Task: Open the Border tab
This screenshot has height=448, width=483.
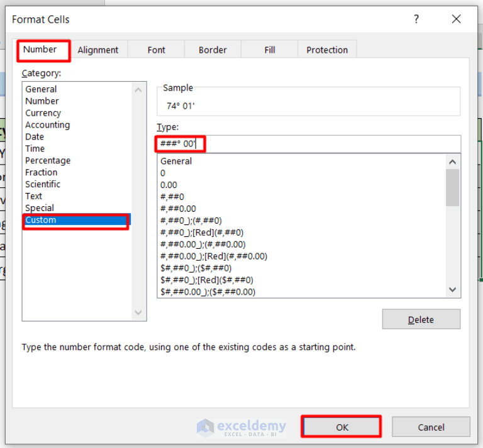Action: pos(213,50)
